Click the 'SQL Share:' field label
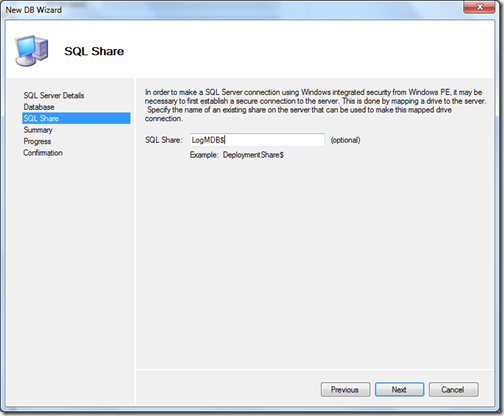Viewport: 504px width, 416px height. click(164, 140)
